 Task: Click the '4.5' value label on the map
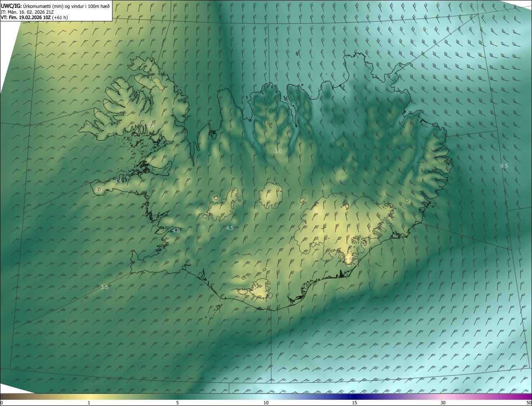[x=229, y=228]
